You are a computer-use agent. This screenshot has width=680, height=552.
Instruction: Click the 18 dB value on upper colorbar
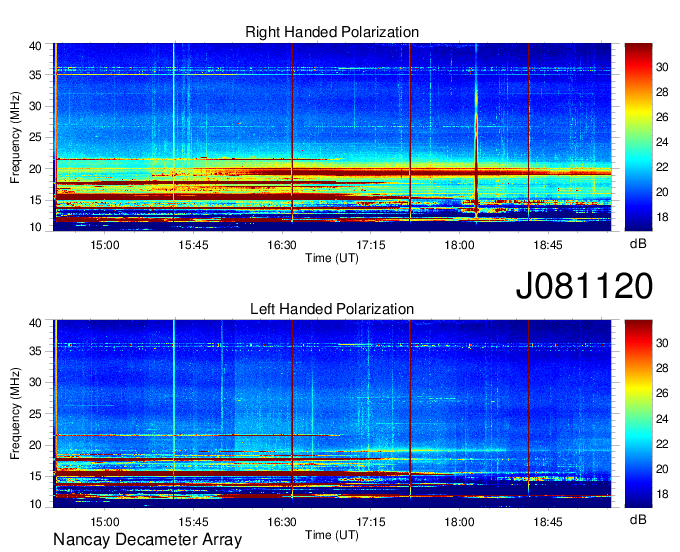tap(662, 217)
